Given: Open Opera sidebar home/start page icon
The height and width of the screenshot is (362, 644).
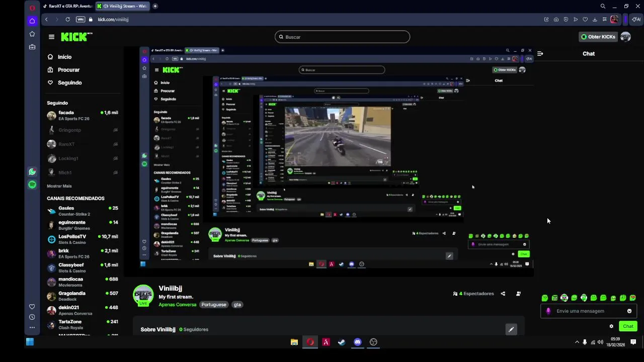Looking at the screenshot, I should tap(32, 21).
